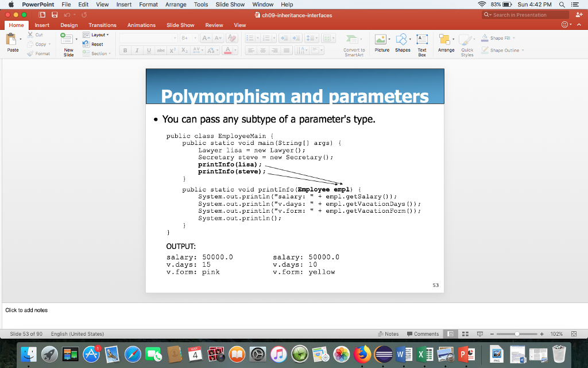Viewport: 588px width, 368px height.
Task: Fit slide to window icon
Action: [x=574, y=334]
